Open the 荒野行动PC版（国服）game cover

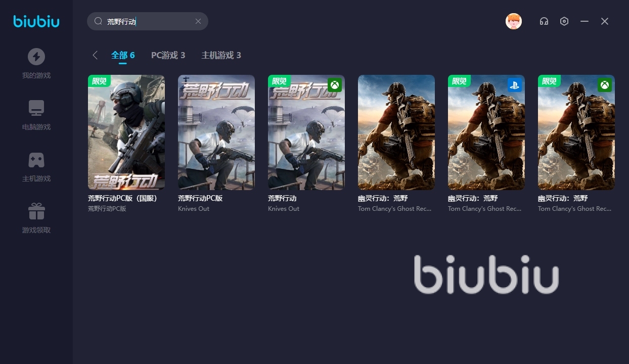click(126, 132)
